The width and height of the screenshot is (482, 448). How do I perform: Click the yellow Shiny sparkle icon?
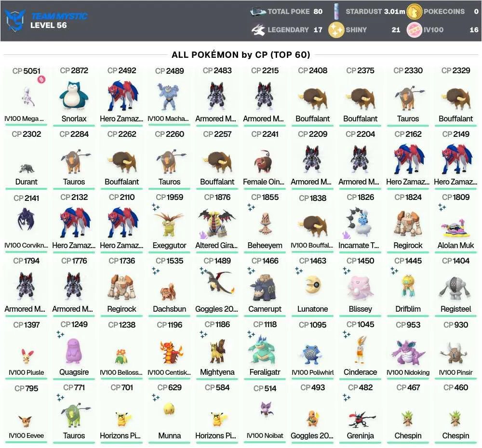(336, 30)
